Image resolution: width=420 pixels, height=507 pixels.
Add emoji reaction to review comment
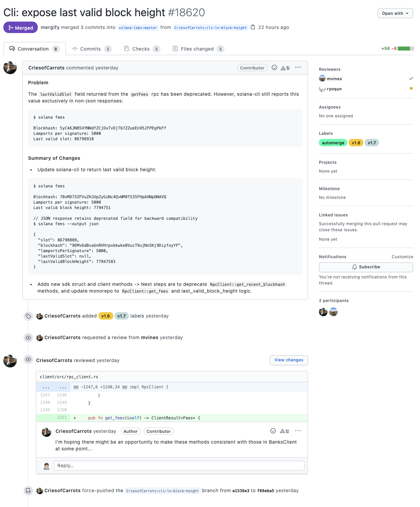[273, 431]
